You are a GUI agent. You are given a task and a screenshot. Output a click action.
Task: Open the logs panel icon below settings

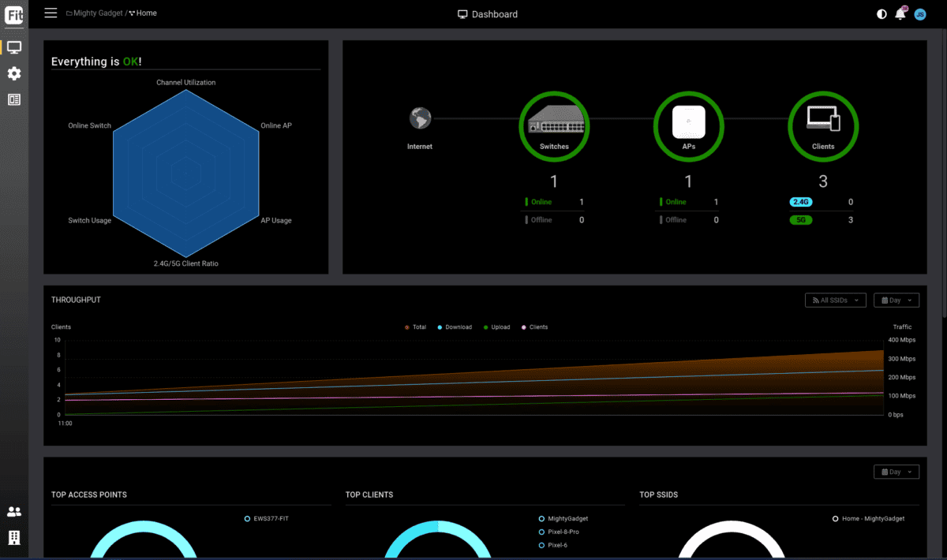13,99
